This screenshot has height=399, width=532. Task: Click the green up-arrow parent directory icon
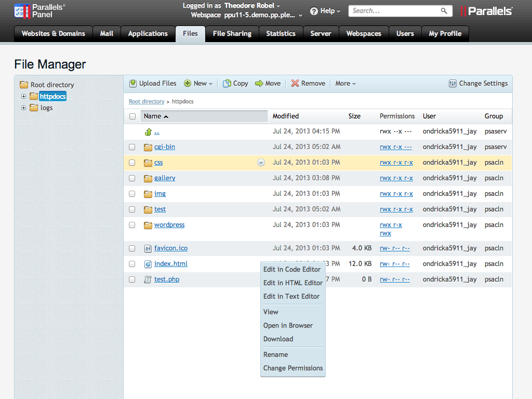(148, 131)
